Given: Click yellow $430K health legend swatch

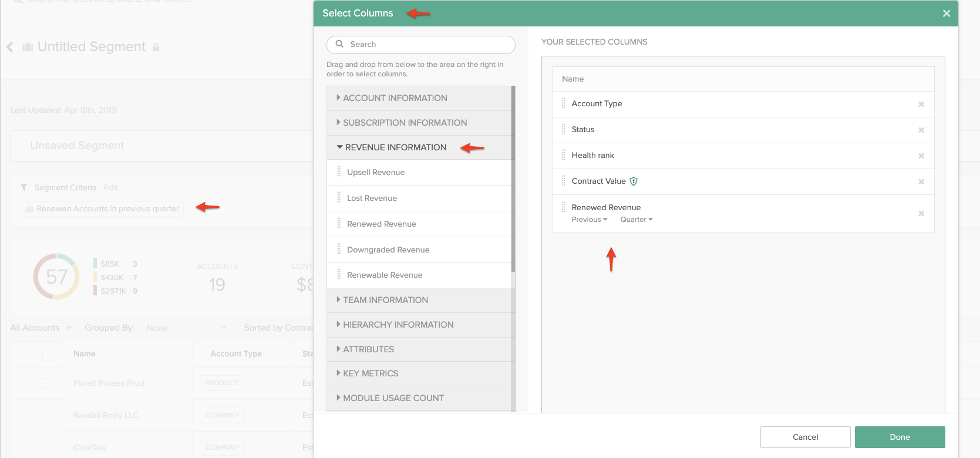Looking at the screenshot, I should pos(95,277).
